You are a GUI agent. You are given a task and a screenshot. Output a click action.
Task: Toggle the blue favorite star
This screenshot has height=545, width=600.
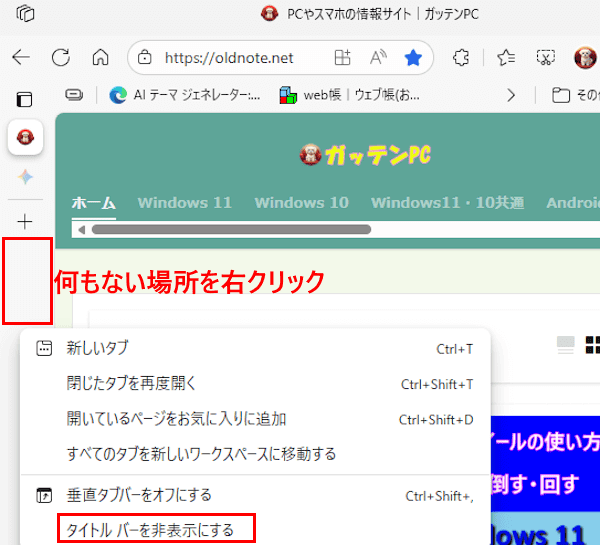coord(413,58)
